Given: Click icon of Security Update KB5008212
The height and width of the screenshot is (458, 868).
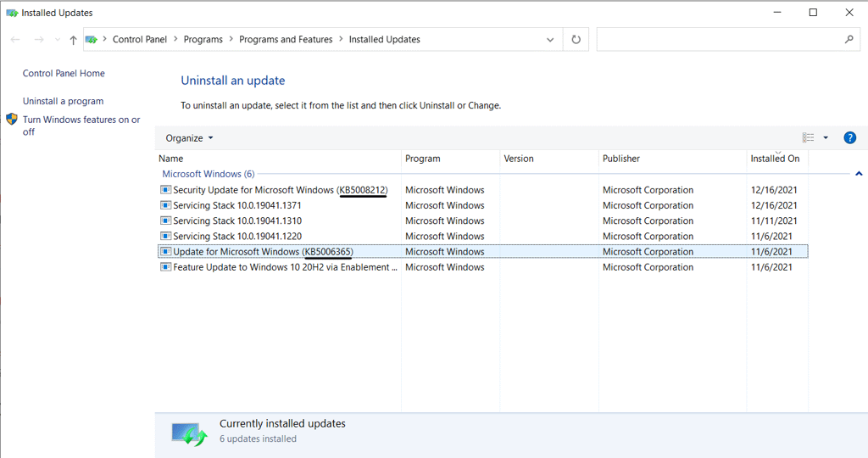Looking at the screenshot, I should (165, 190).
